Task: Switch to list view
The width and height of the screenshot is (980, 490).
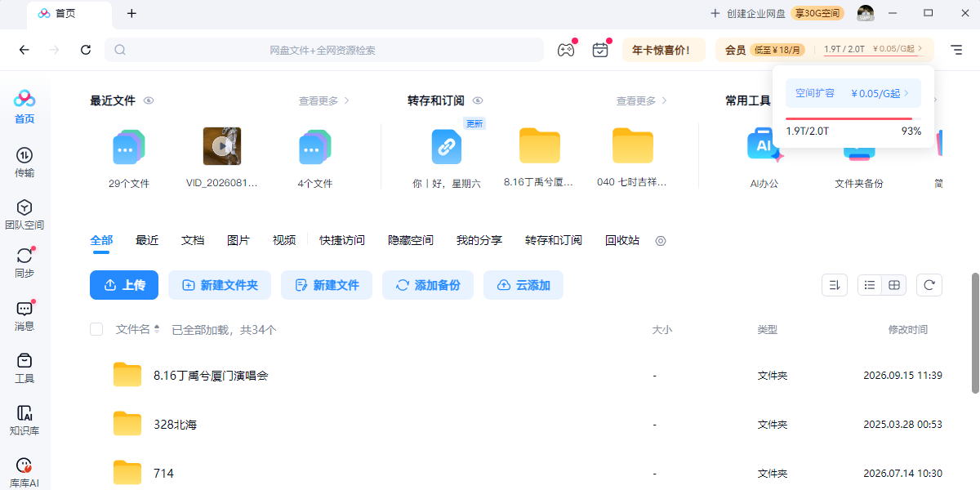Action: 870,285
